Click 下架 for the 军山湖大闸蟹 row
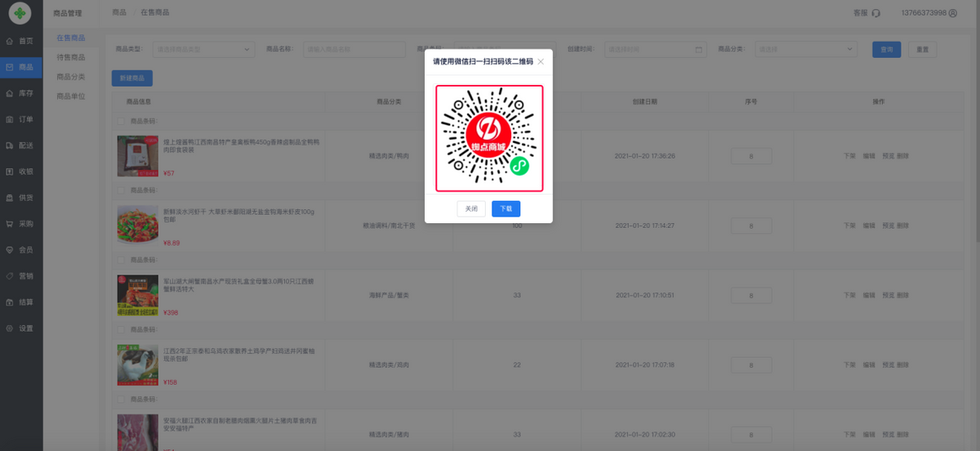The height and width of the screenshot is (451, 980). tap(850, 295)
